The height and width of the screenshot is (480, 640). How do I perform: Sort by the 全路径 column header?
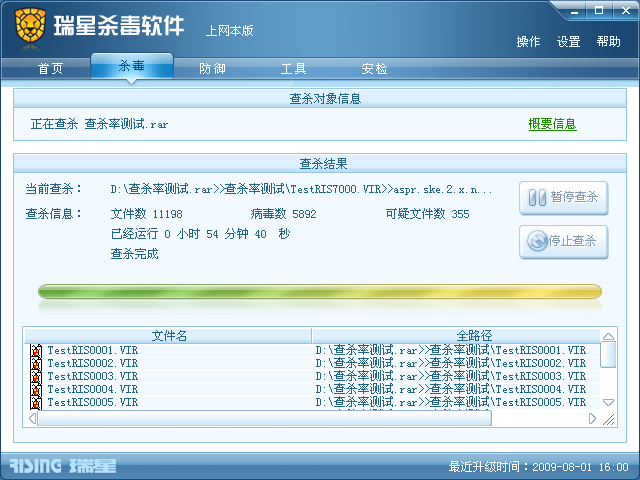pyautogui.click(x=456, y=336)
